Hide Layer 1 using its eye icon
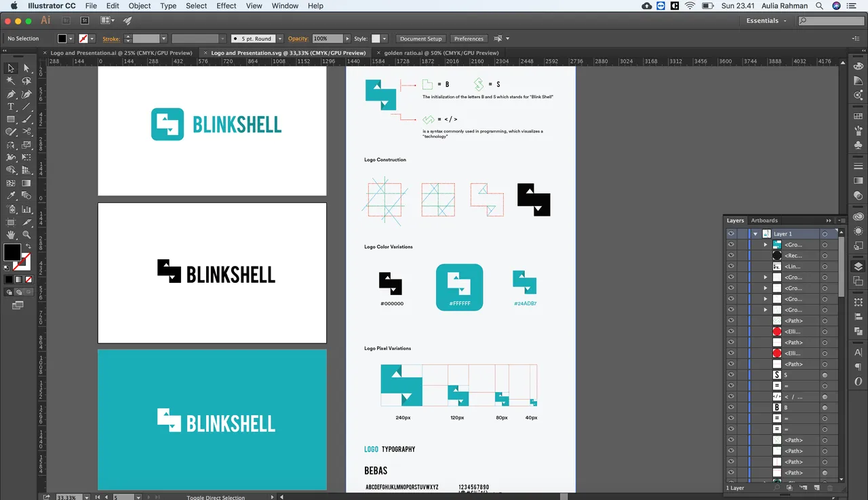The width and height of the screenshot is (868, 500). point(731,234)
